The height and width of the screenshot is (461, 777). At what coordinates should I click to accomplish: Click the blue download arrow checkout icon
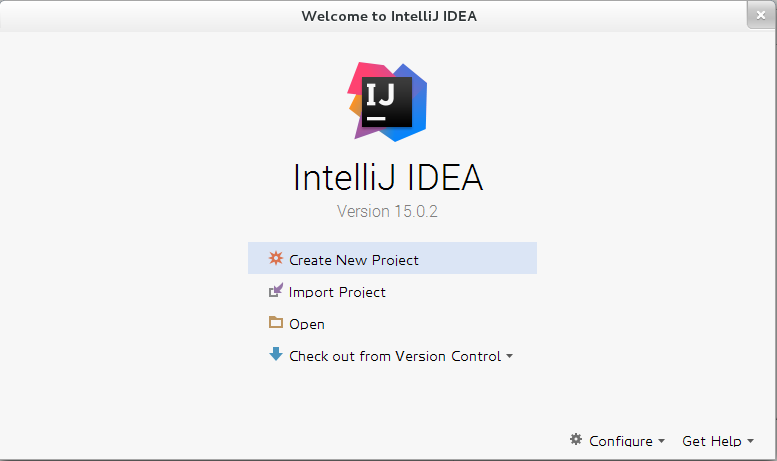(x=276, y=354)
